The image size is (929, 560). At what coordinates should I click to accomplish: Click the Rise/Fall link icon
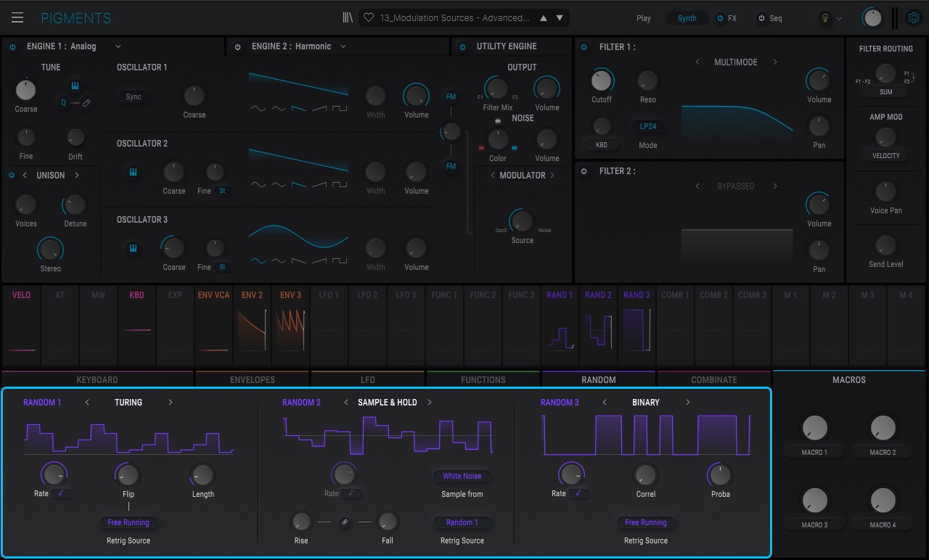345,522
